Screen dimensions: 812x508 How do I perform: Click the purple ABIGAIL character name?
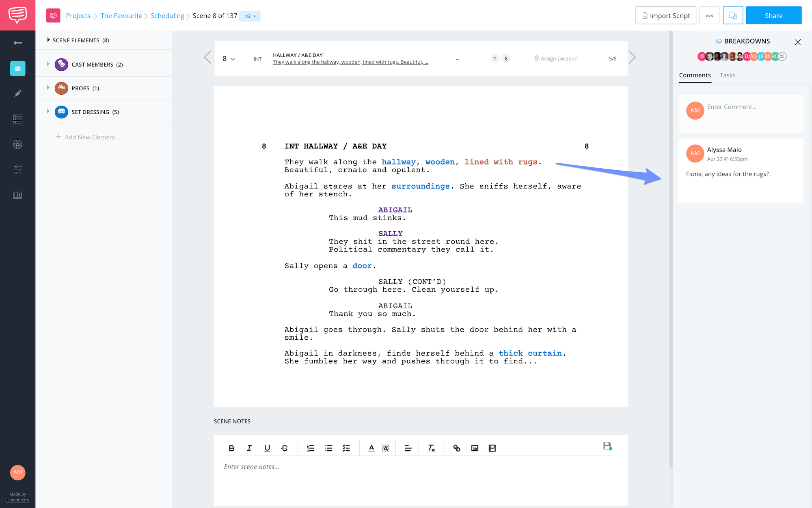coord(395,210)
